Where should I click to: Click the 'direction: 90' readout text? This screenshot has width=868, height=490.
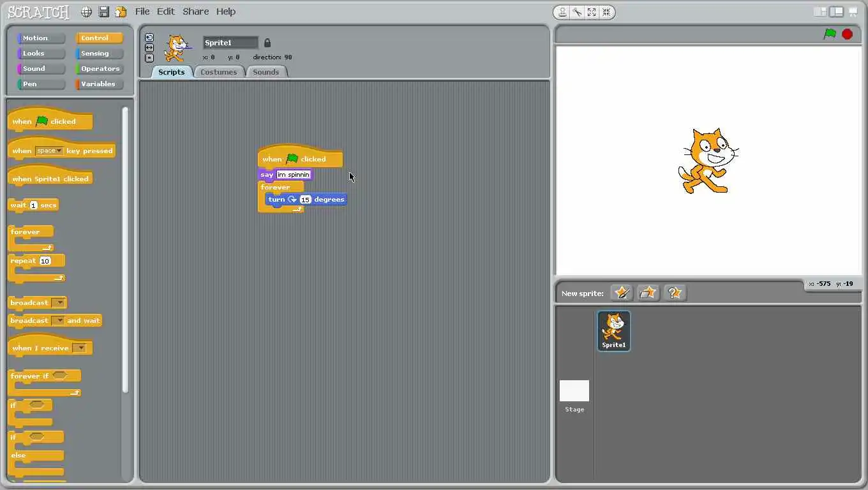point(273,57)
